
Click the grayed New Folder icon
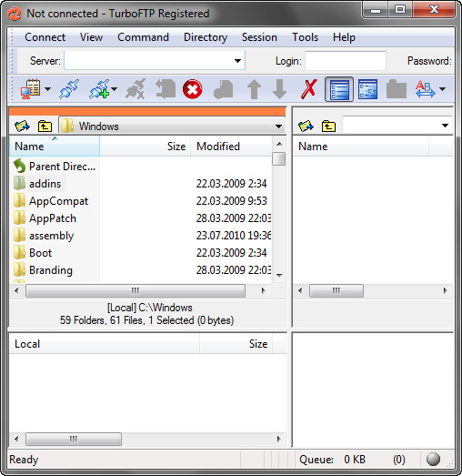click(x=397, y=89)
